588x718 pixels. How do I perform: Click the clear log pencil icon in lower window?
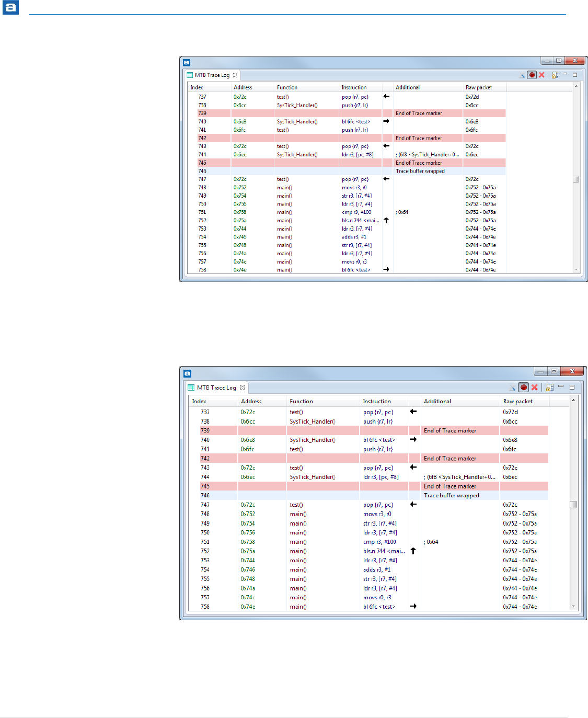pos(513,388)
